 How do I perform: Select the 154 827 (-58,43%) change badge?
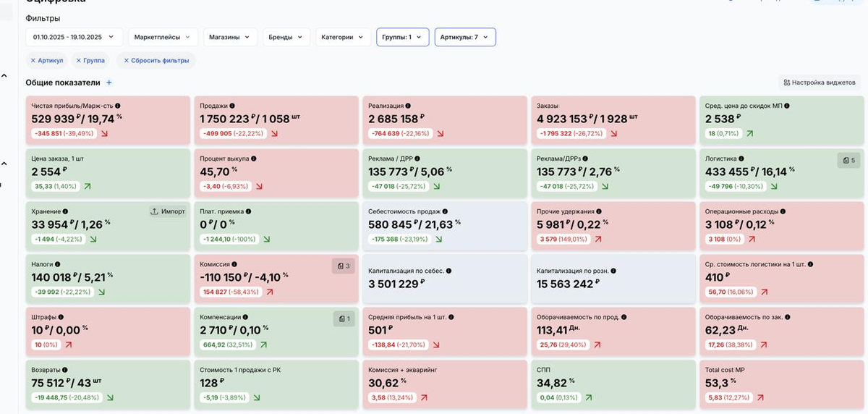pyautogui.click(x=231, y=292)
